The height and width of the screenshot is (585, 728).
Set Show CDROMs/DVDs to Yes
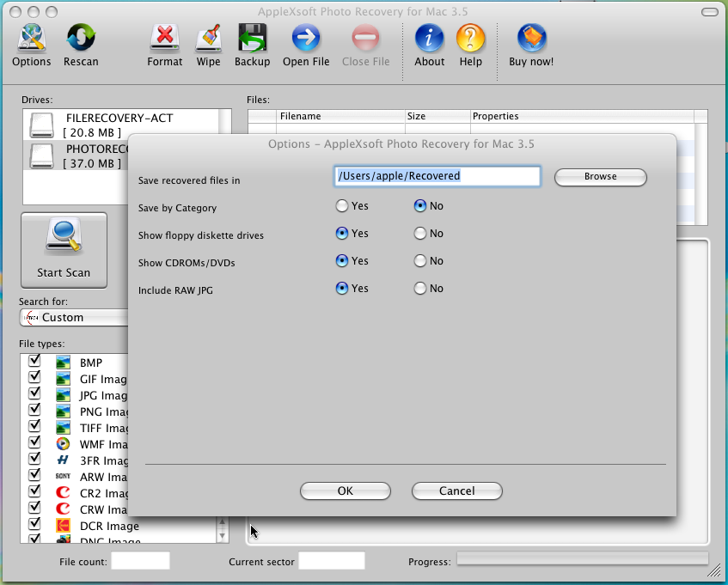[342, 261]
